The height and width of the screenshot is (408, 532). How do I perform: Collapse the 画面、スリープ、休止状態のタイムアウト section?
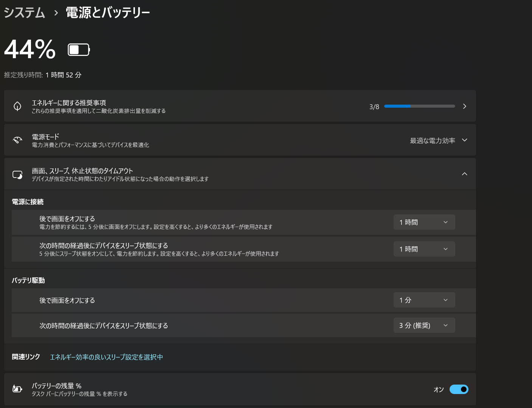[465, 174]
